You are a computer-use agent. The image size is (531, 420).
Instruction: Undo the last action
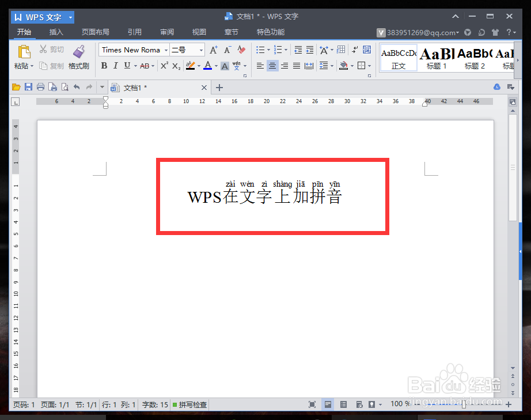tap(77, 87)
